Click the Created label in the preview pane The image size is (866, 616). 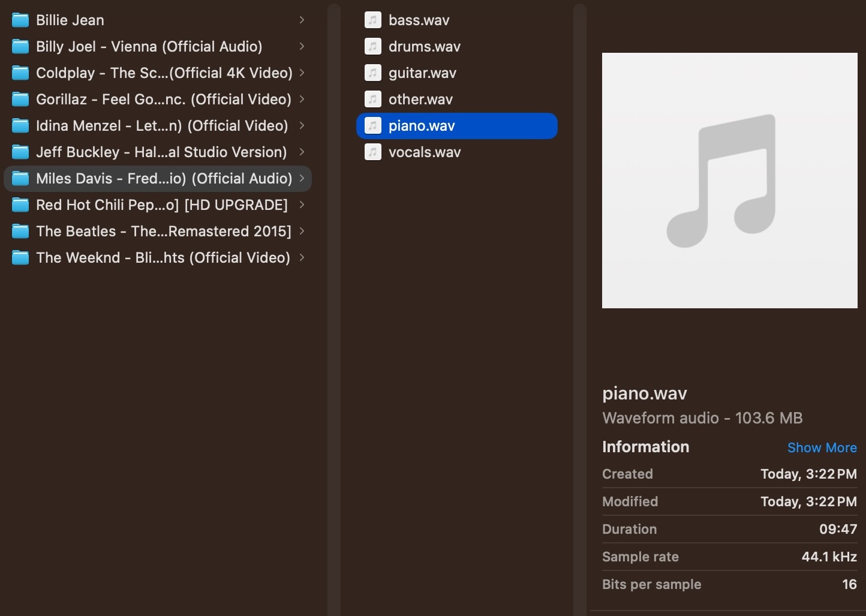tap(627, 474)
